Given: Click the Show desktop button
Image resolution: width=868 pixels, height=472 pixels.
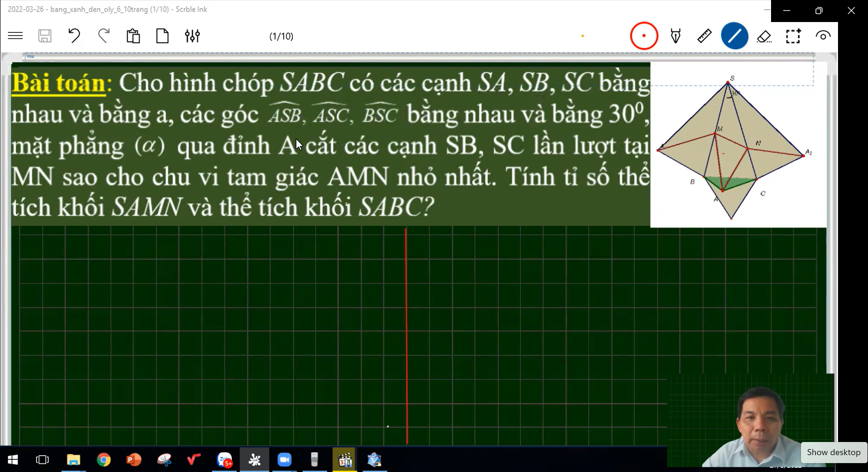Looking at the screenshot, I should click(833, 452).
